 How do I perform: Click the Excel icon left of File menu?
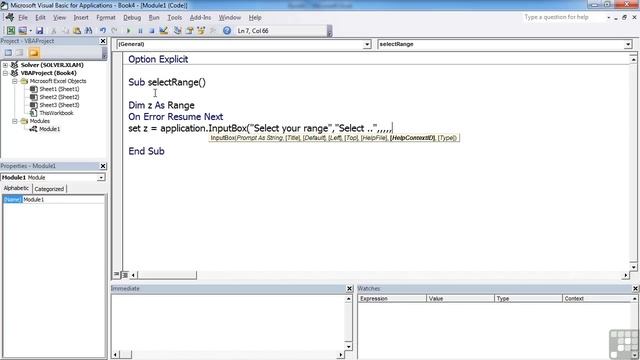point(10,18)
